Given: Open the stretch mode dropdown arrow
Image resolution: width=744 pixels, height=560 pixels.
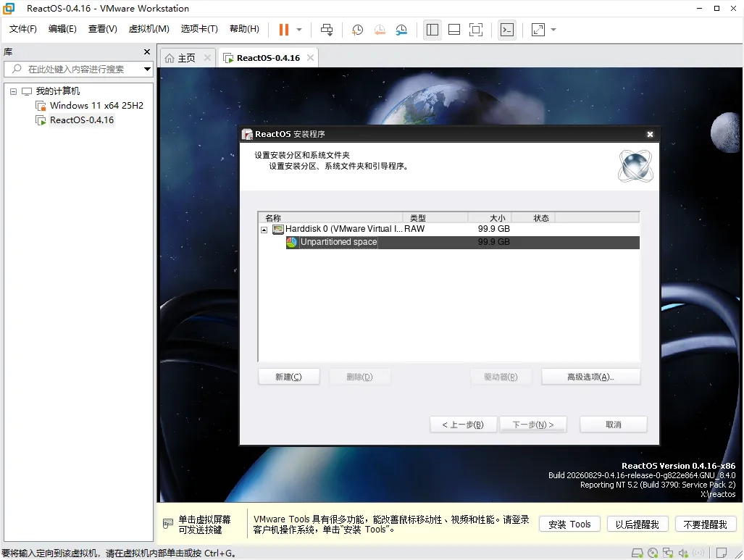Looking at the screenshot, I should click(x=553, y=30).
